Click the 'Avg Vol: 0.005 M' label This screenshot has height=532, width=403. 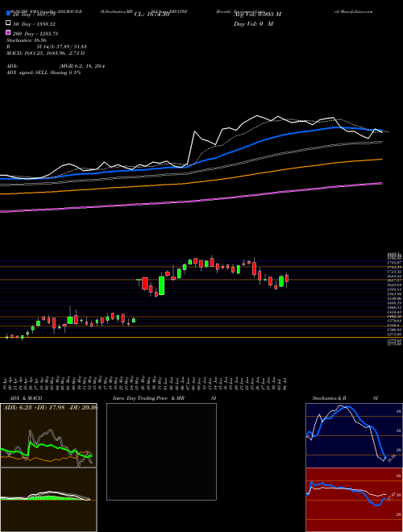[x=257, y=15]
